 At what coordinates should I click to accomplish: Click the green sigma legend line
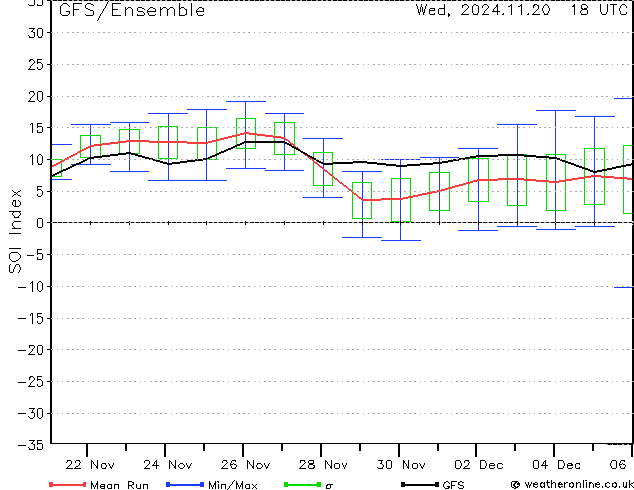(x=303, y=484)
